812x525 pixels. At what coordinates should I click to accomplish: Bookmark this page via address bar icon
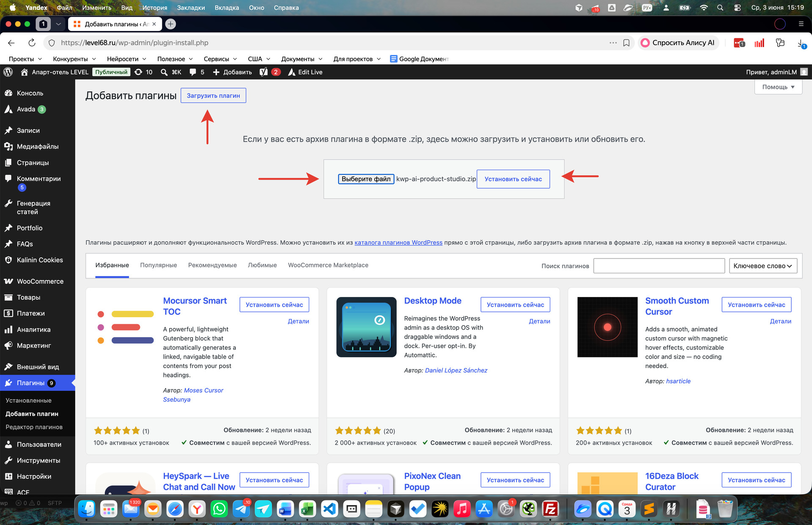click(626, 43)
